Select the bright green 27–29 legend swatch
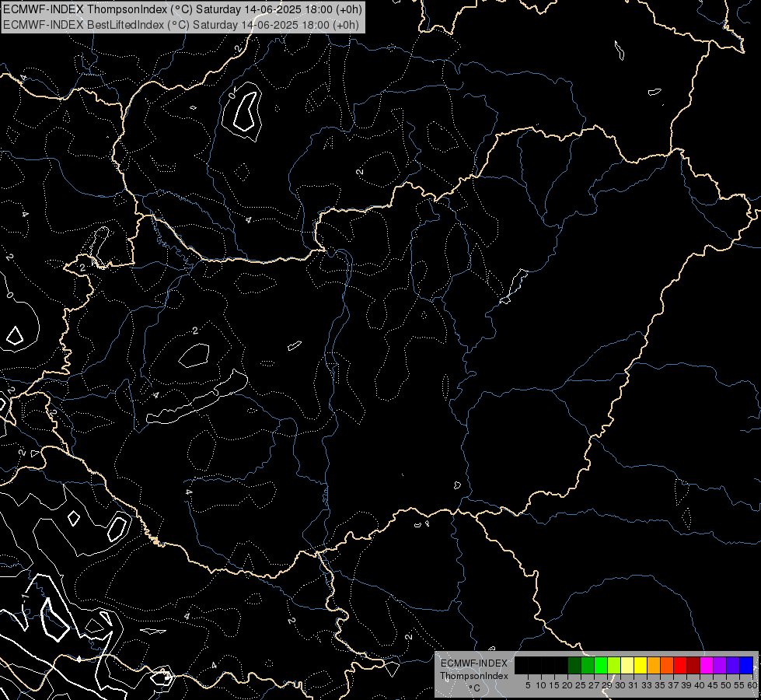 [601, 665]
